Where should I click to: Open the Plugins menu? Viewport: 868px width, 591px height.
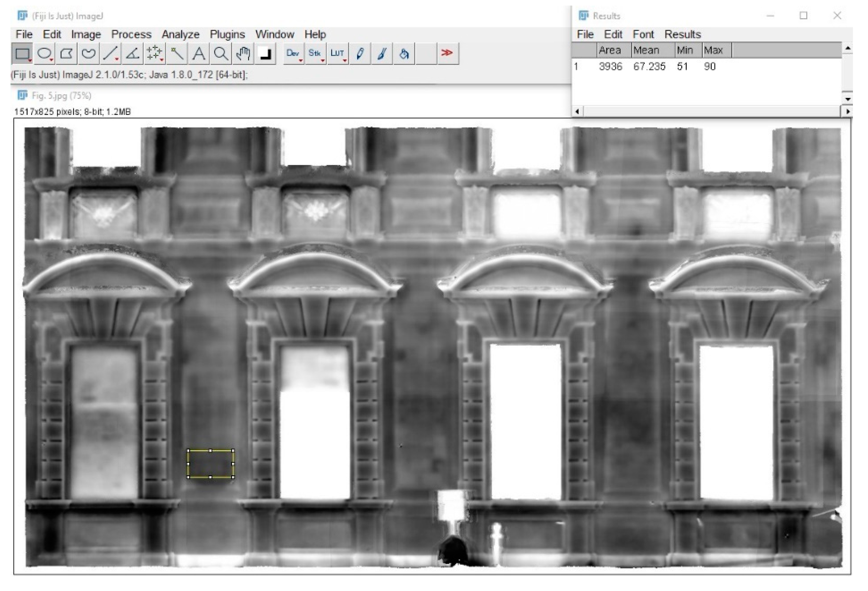tap(227, 34)
